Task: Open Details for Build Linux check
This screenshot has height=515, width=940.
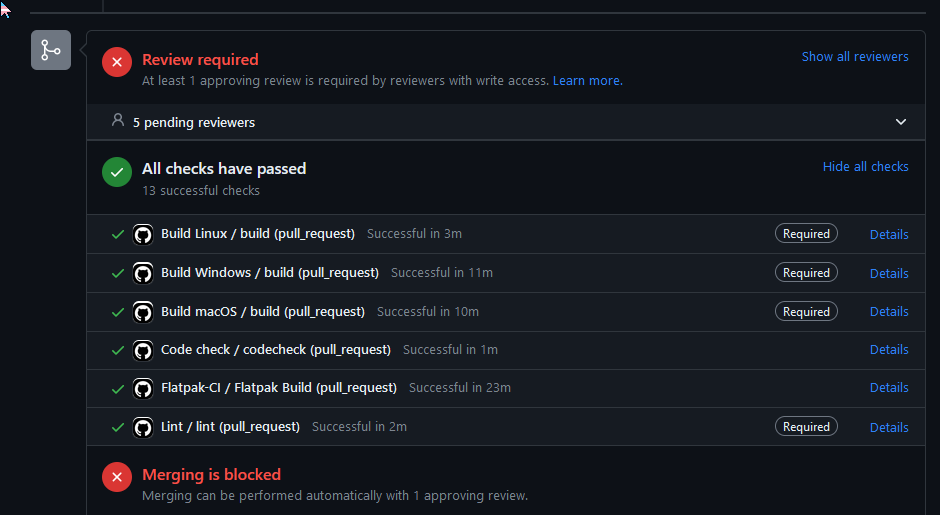Action: tap(889, 235)
